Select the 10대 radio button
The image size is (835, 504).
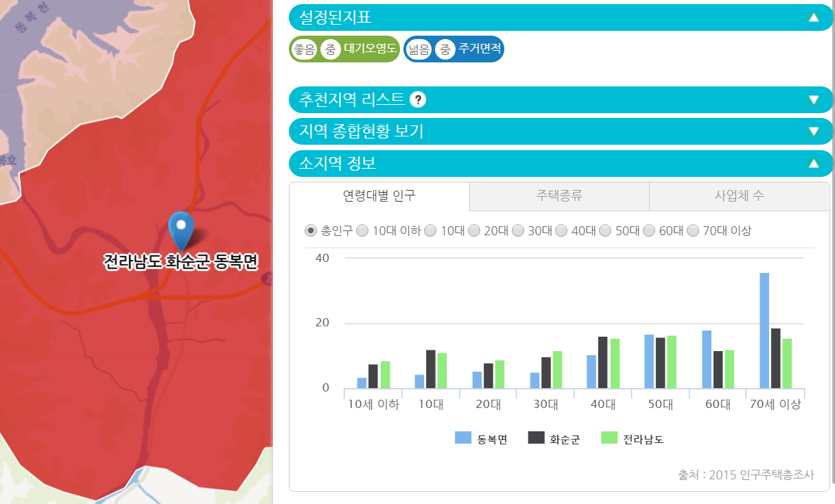430,231
